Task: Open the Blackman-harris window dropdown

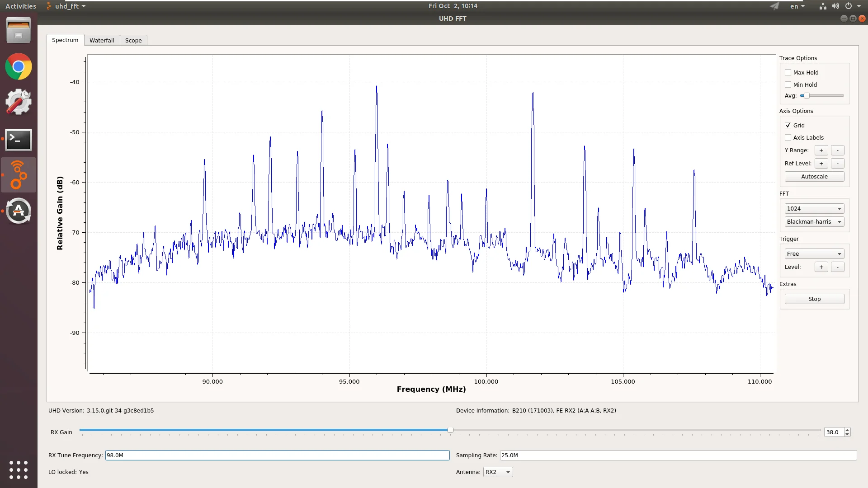Action: (814, 221)
